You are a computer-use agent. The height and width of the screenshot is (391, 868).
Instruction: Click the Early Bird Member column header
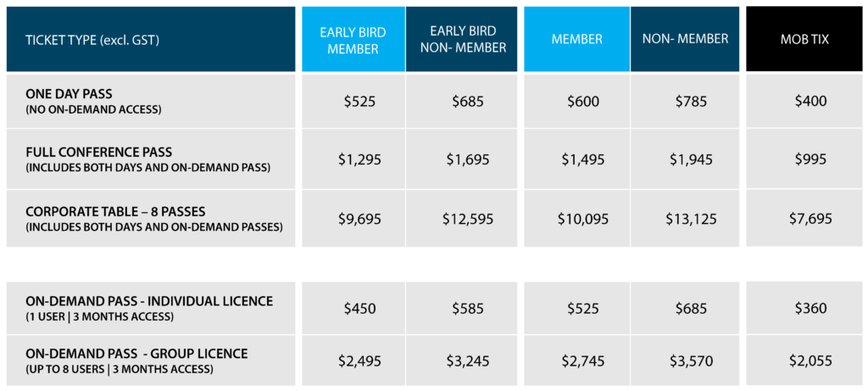coord(353,39)
